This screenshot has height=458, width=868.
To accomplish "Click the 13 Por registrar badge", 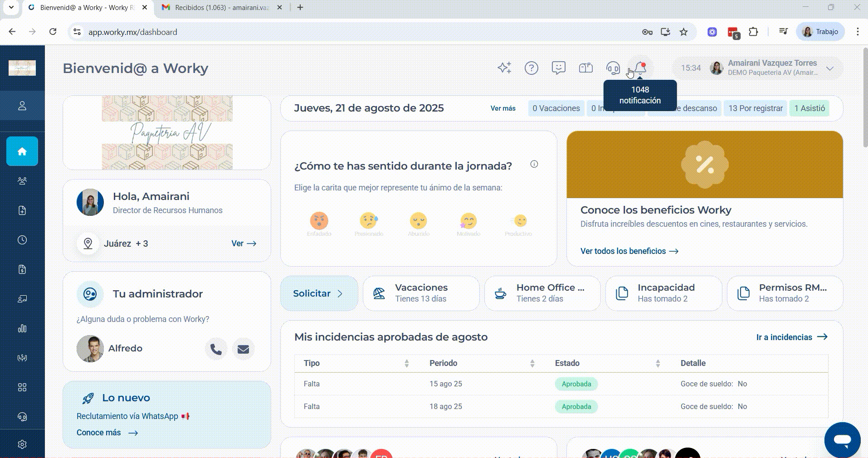I will 756,108.
